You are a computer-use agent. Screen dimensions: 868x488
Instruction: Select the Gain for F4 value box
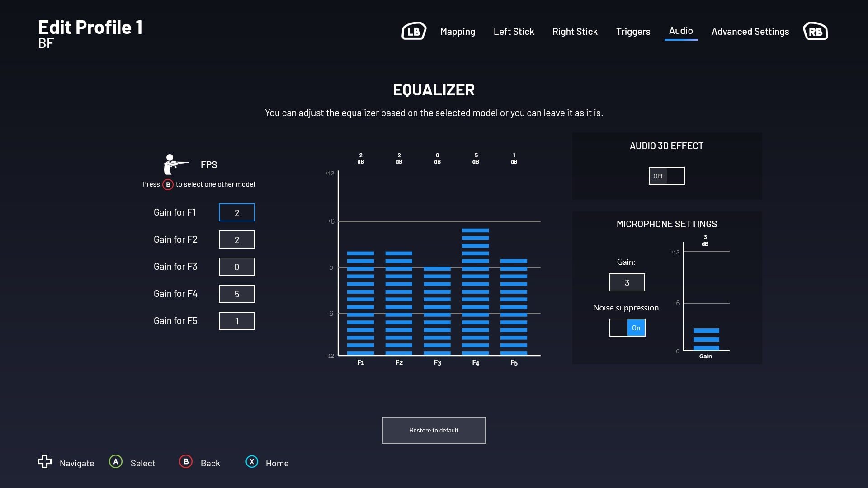point(236,294)
